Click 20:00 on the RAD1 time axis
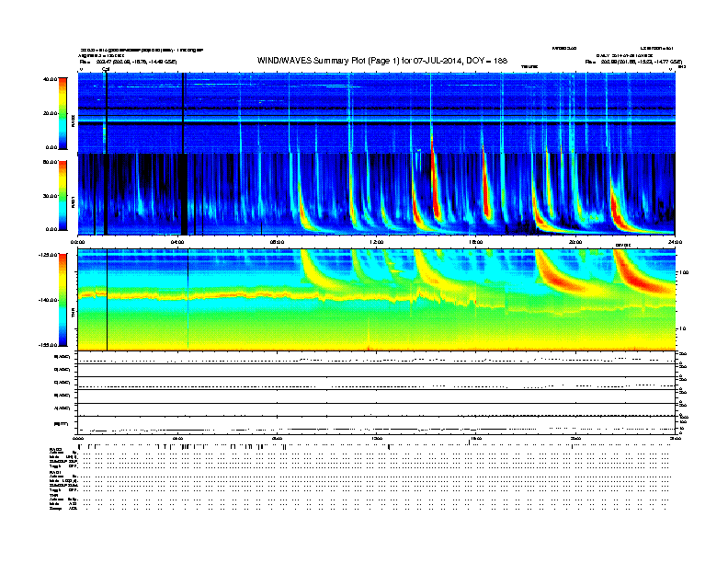 575,242
